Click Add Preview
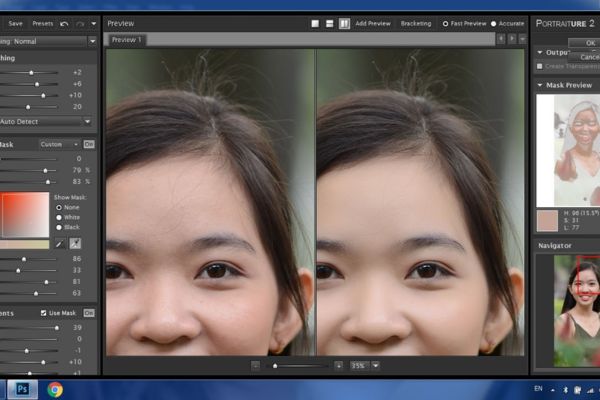The height and width of the screenshot is (400, 600). tap(373, 24)
